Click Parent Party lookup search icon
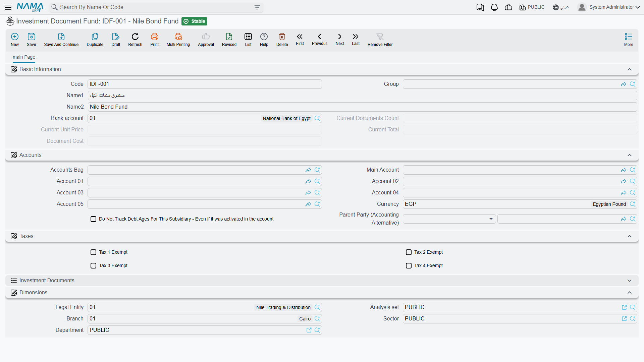Image resolution: width=644 pixels, height=362 pixels. pos(633,219)
